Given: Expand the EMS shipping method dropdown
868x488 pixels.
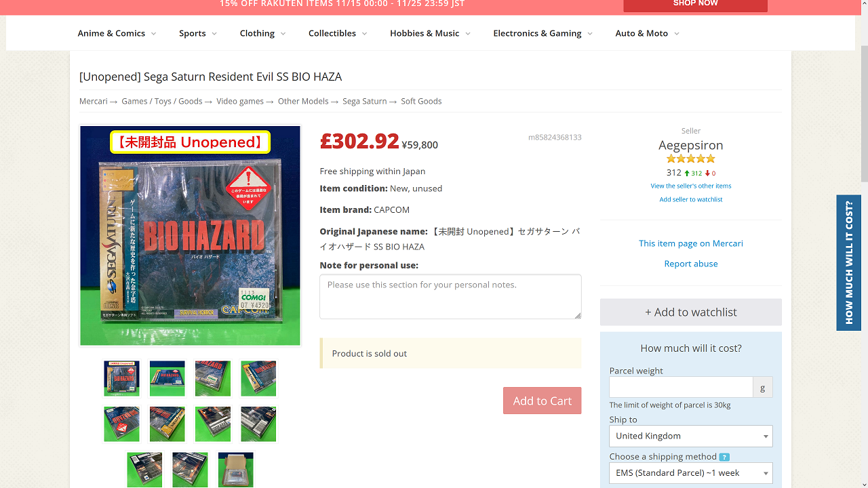Looking at the screenshot, I should (690, 472).
